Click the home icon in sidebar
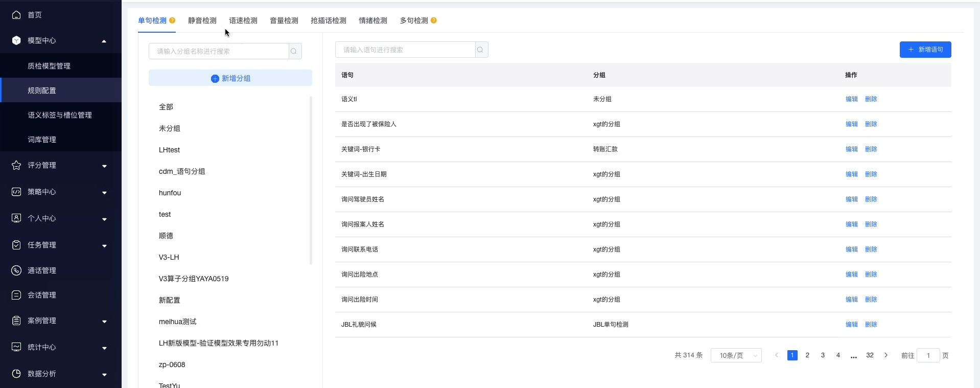This screenshot has height=388, width=980. pyautogui.click(x=16, y=15)
